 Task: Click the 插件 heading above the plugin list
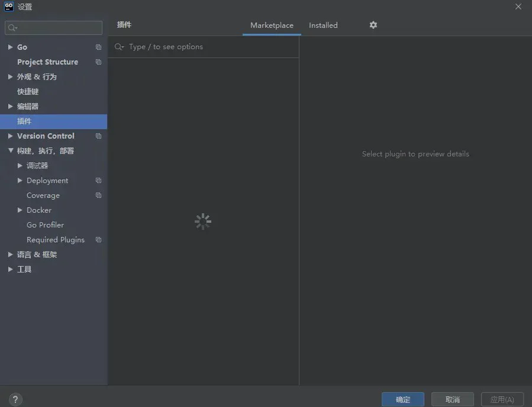pyautogui.click(x=124, y=25)
